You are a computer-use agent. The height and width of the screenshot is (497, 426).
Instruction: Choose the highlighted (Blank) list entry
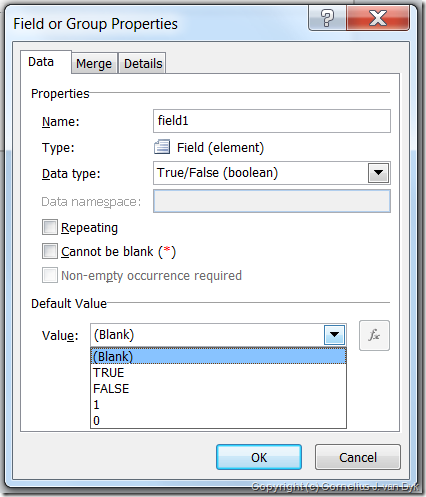[x=218, y=356]
